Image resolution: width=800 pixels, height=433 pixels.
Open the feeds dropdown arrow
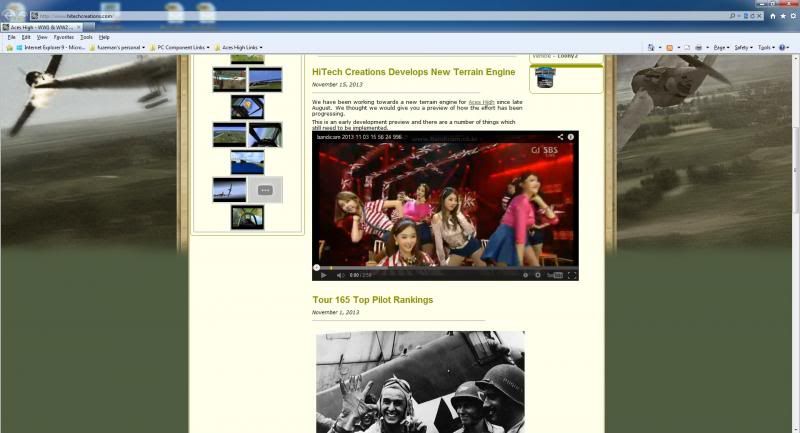679,47
